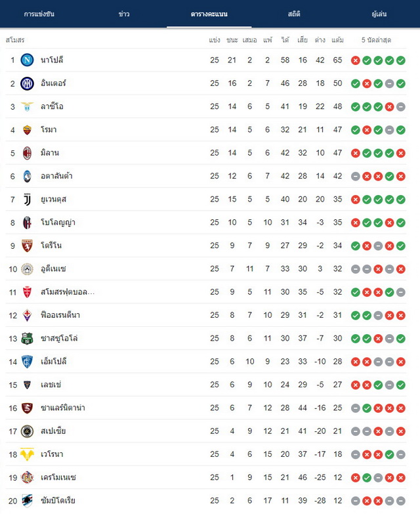Click the Inter club crest icon
Image resolution: width=420 pixels, height=514 pixels.
click(x=27, y=83)
